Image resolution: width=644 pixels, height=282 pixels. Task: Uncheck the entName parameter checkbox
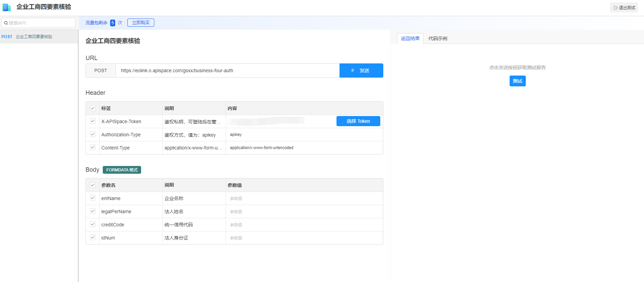point(93,198)
